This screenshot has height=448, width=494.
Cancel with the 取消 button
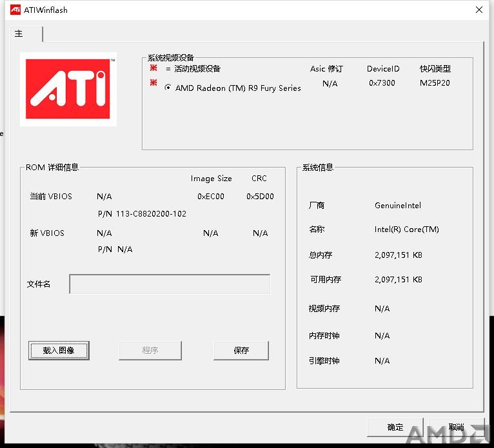point(456,427)
